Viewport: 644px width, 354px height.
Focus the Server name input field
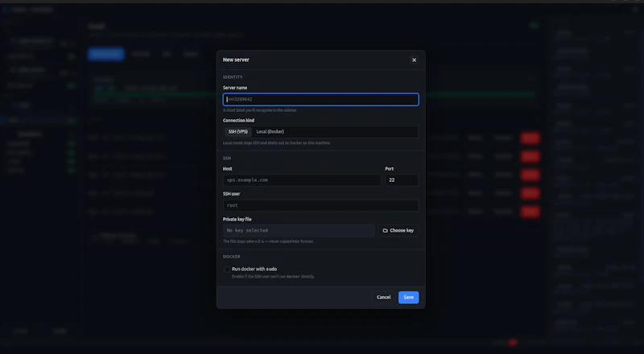(x=320, y=100)
